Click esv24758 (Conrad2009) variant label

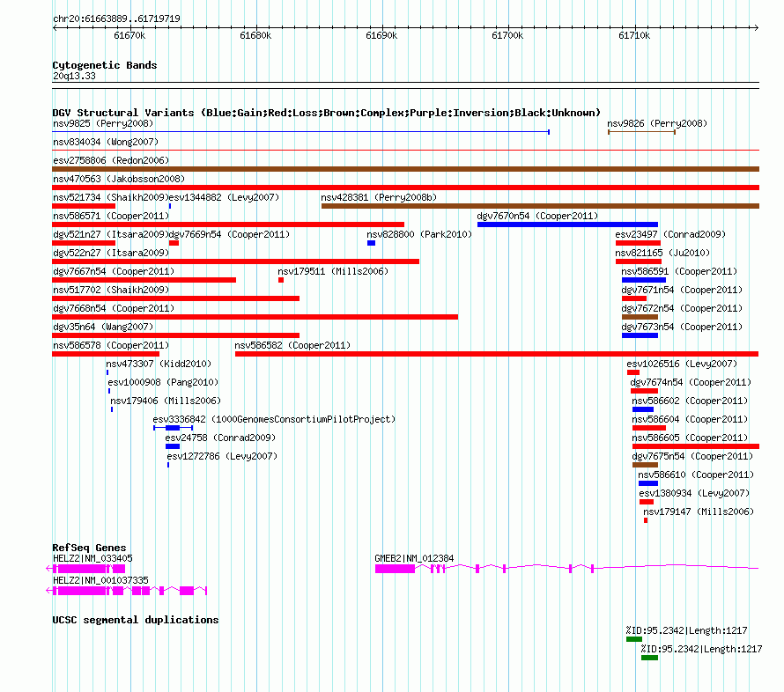pyautogui.click(x=220, y=438)
